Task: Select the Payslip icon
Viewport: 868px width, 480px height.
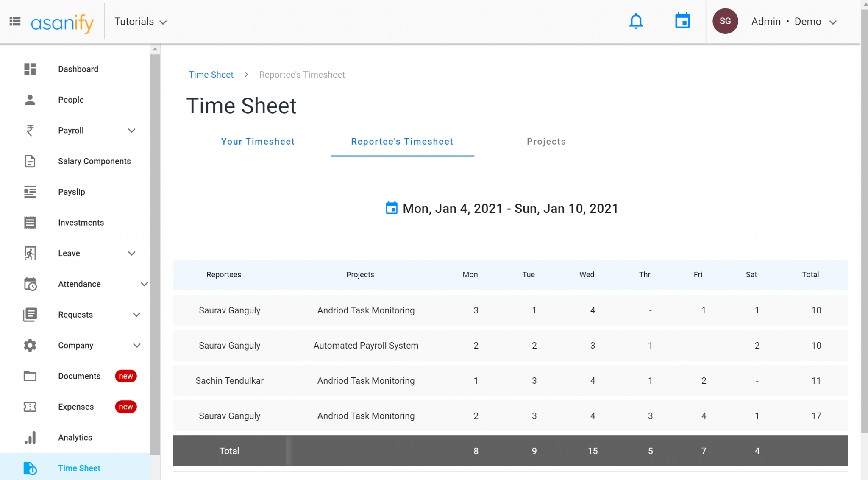Action: [x=30, y=192]
